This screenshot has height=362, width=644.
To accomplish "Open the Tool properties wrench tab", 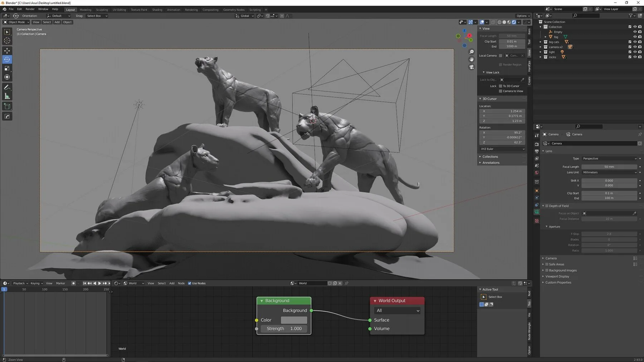I will tap(537, 135).
